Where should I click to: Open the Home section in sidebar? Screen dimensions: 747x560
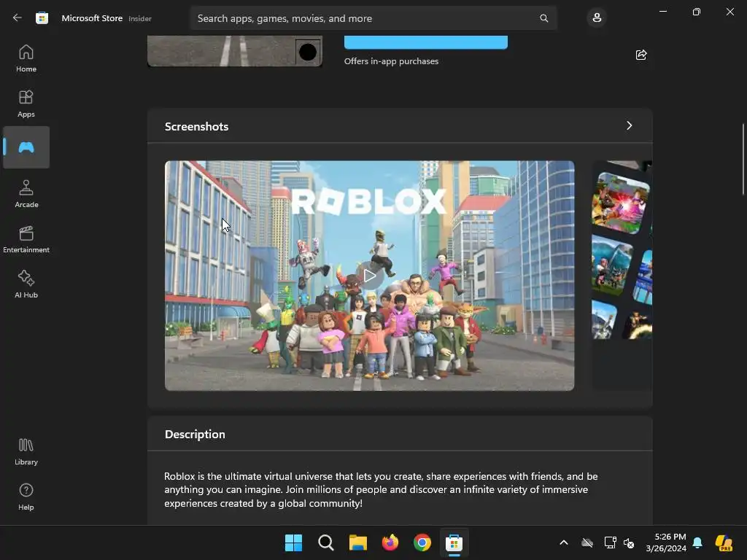26,58
